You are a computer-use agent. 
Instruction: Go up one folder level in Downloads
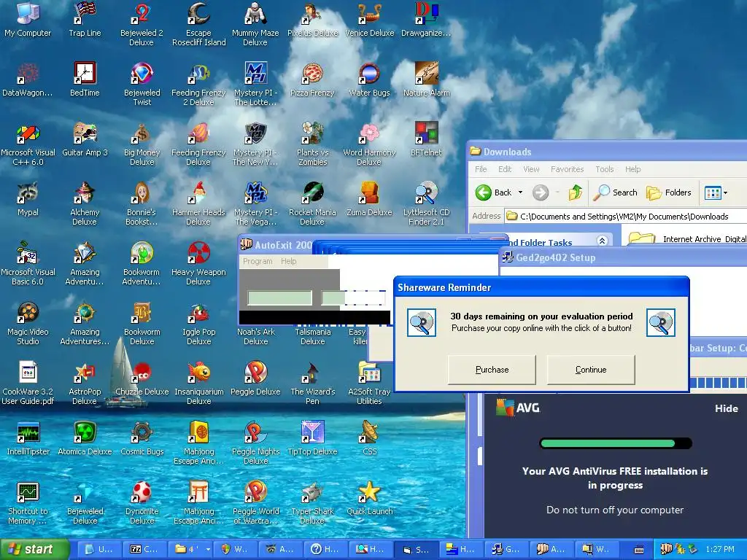(576, 192)
